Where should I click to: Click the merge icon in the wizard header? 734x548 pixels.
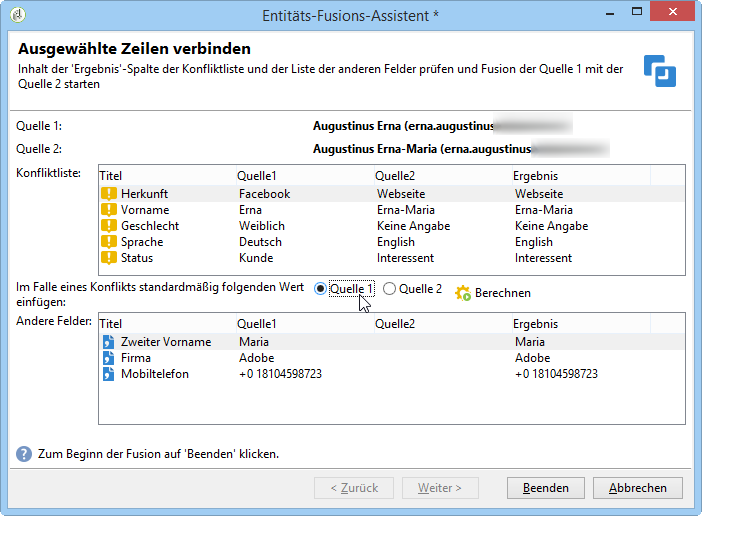660,71
